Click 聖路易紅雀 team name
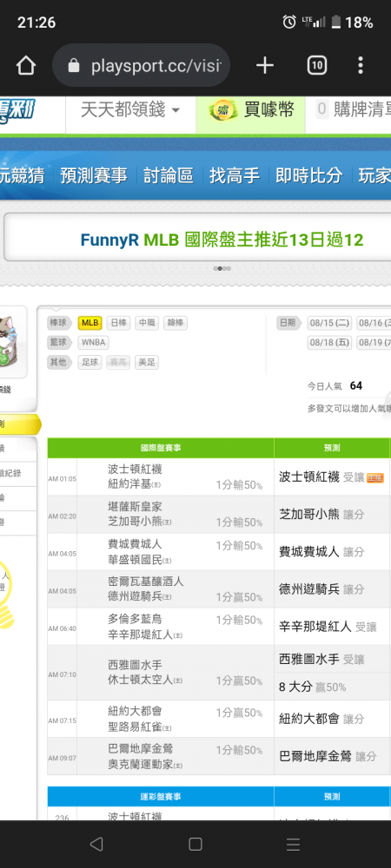The height and width of the screenshot is (868, 391). [136, 727]
